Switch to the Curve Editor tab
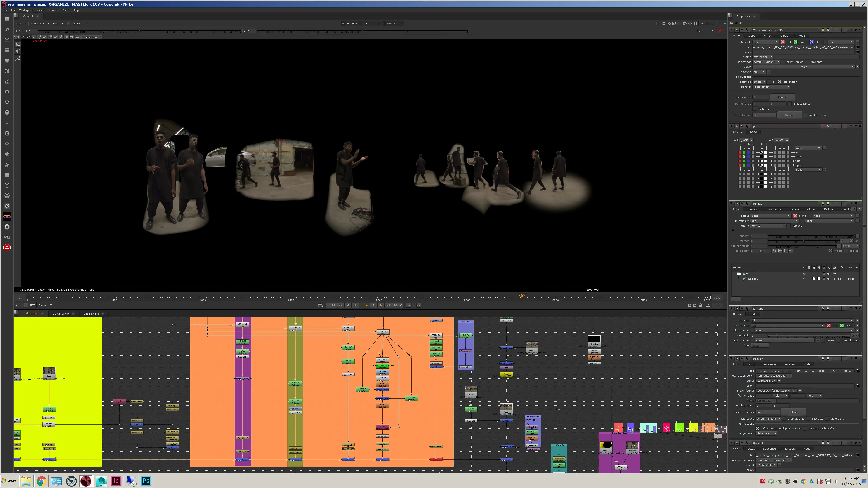Viewport: 868px width, 488px height. [61, 314]
